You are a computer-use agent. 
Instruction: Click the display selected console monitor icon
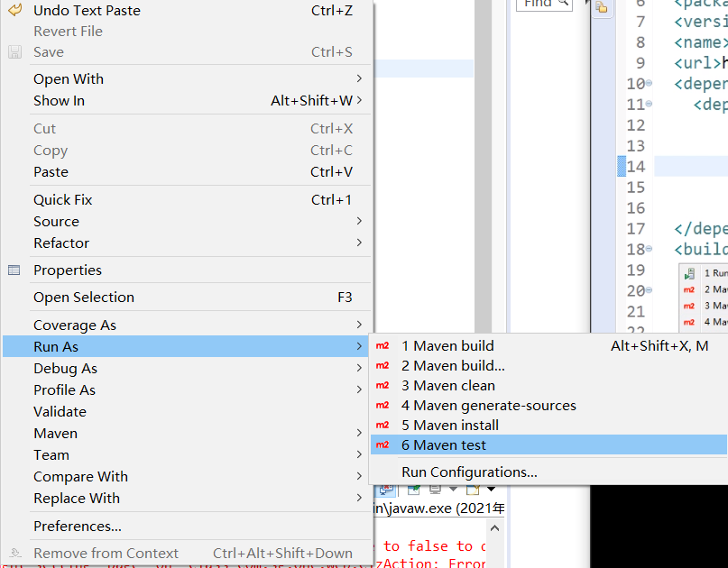point(435,489)
